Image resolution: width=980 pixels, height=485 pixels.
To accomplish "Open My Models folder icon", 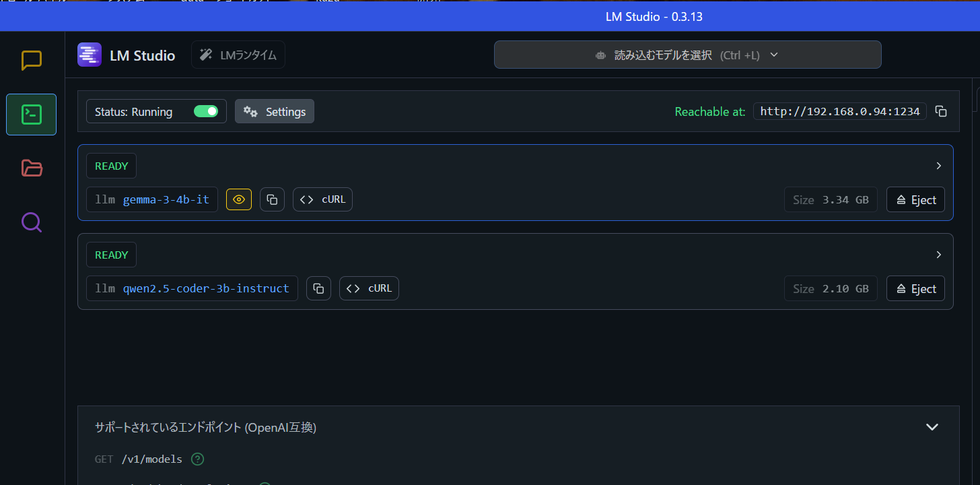I will pyautogui.click(x=32, y=168).
